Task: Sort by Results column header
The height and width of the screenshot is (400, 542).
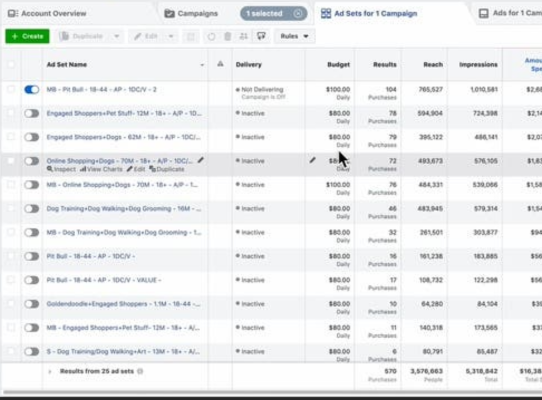Action: pos(385,65)
